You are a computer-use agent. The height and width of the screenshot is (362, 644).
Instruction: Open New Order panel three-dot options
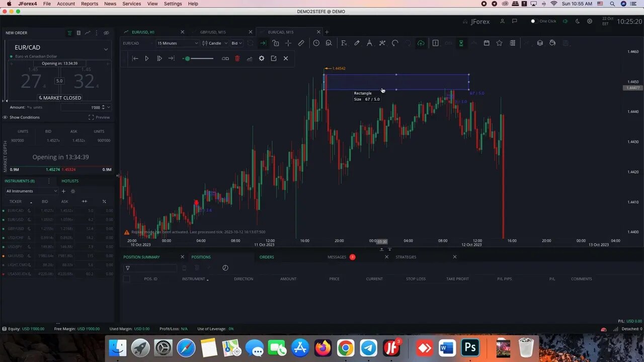point(97,33)
